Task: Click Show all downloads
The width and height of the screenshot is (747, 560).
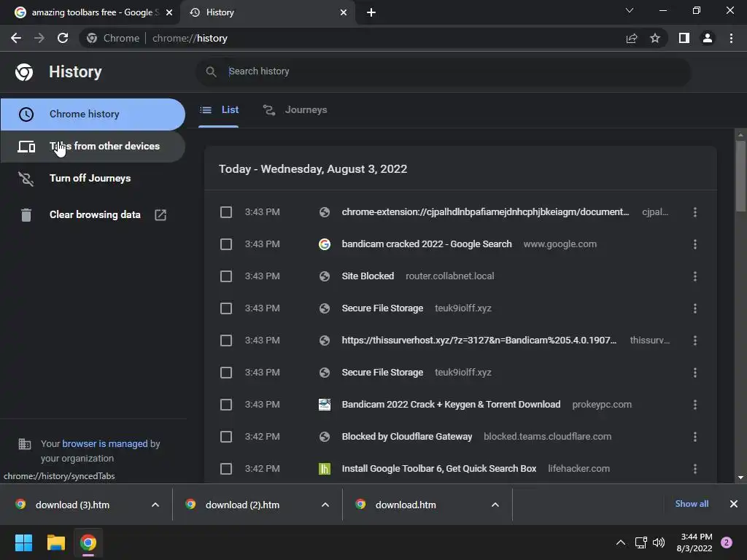Action: 692,504
